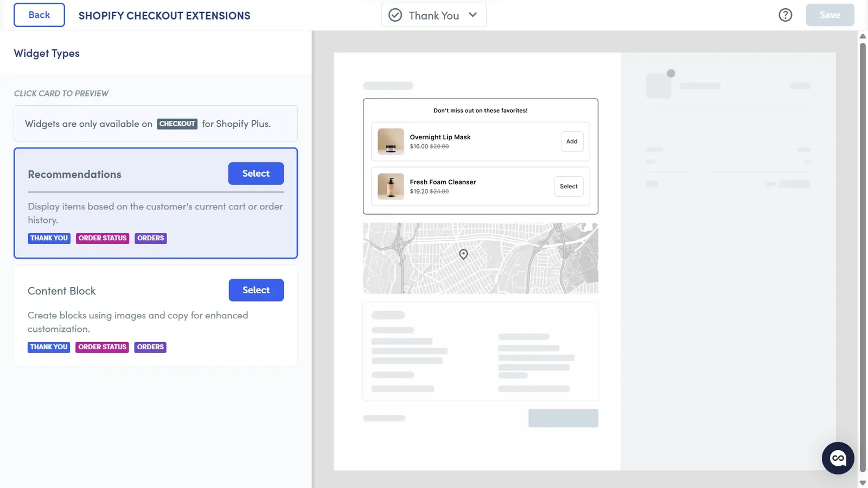Click CLICK CARD TO PREVIEW label

pos(61,93)
